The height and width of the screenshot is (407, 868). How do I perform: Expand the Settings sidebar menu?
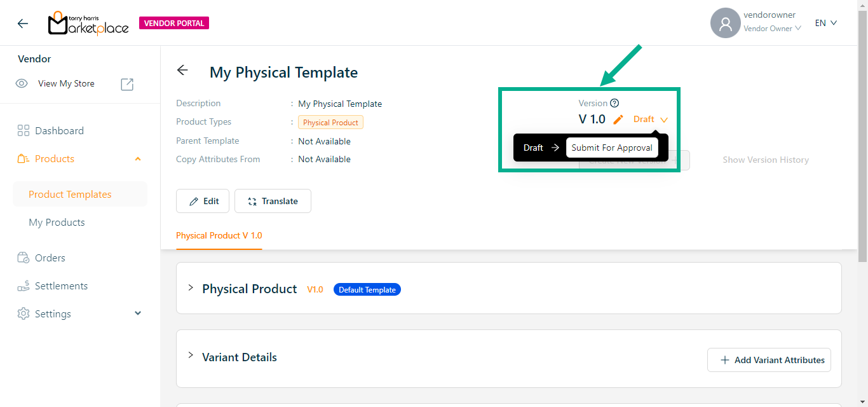138,314
